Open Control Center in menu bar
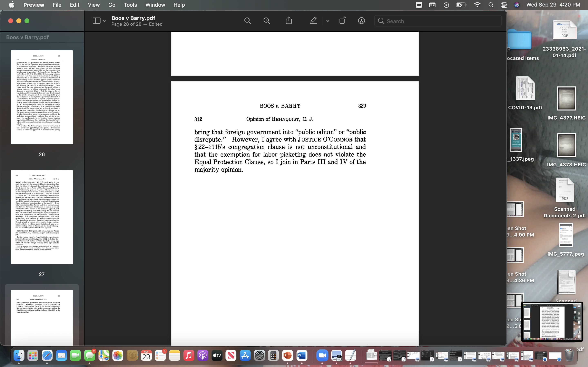This screenshot has width=588, height=367. pos(504,5)
